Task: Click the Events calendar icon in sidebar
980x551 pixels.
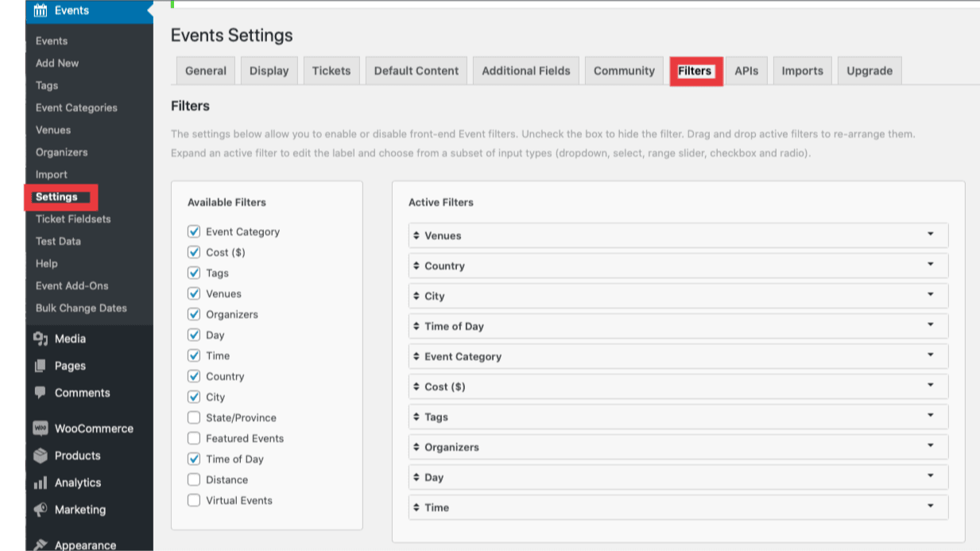Action: 41,10
